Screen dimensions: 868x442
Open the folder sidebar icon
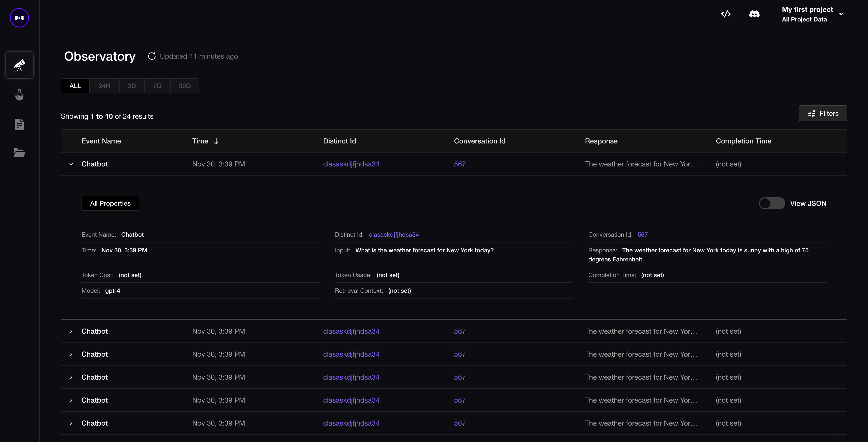coord(19,153)
